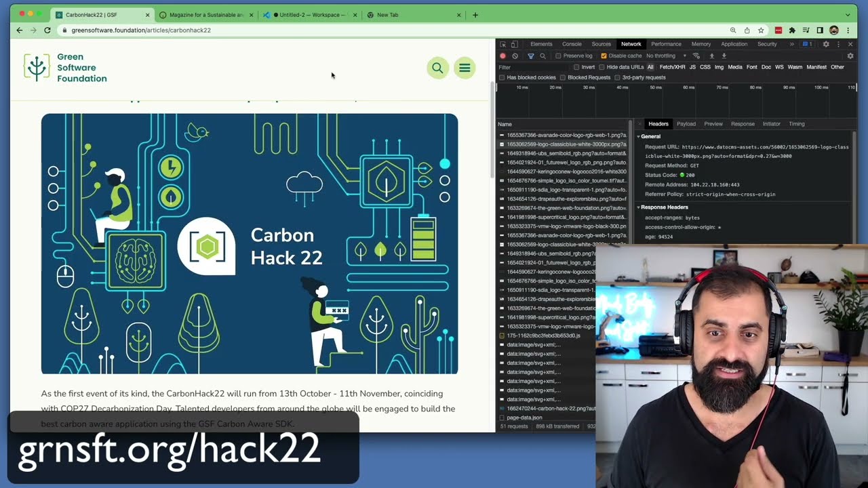This screenshot has height=488, width=868.
Task: Open DevTools settings gear in the tab bar
Action: [x=825, y=44]
